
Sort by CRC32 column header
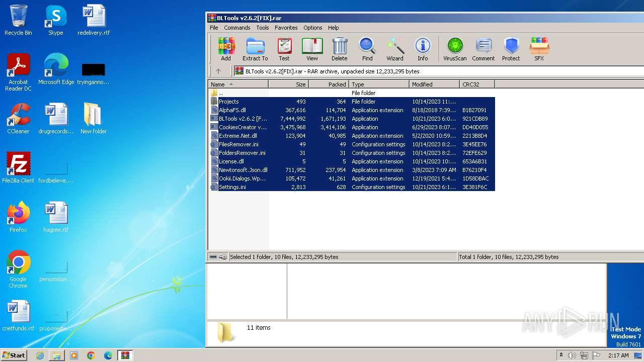(x=477, y=84)
